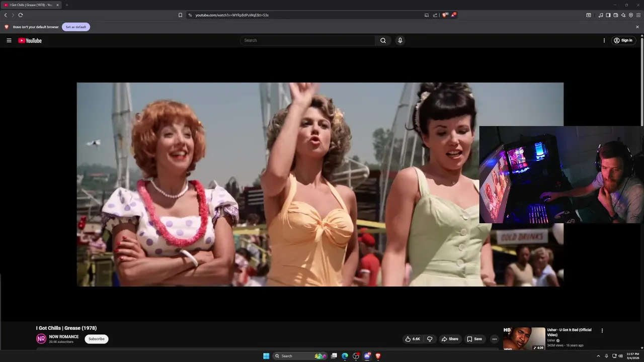Go back in browser history
The image size is (644, 362).
(x=6, y=15)
